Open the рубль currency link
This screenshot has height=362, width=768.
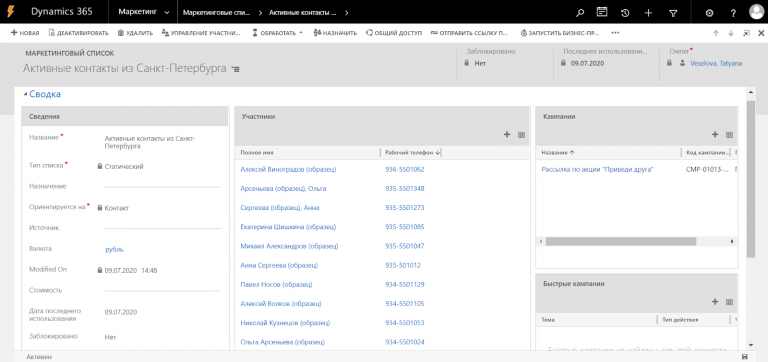click(114, 249)
